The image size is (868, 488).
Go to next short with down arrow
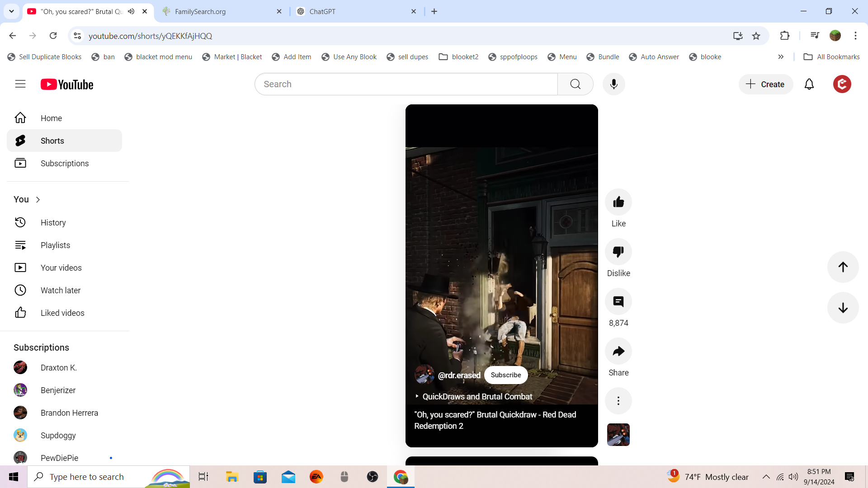pos(843,308)
